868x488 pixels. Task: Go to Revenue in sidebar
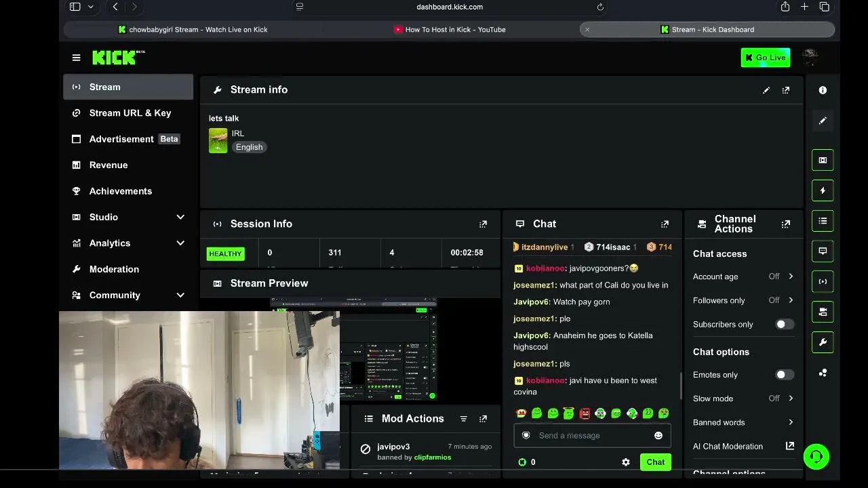click(x=128, y=165)
